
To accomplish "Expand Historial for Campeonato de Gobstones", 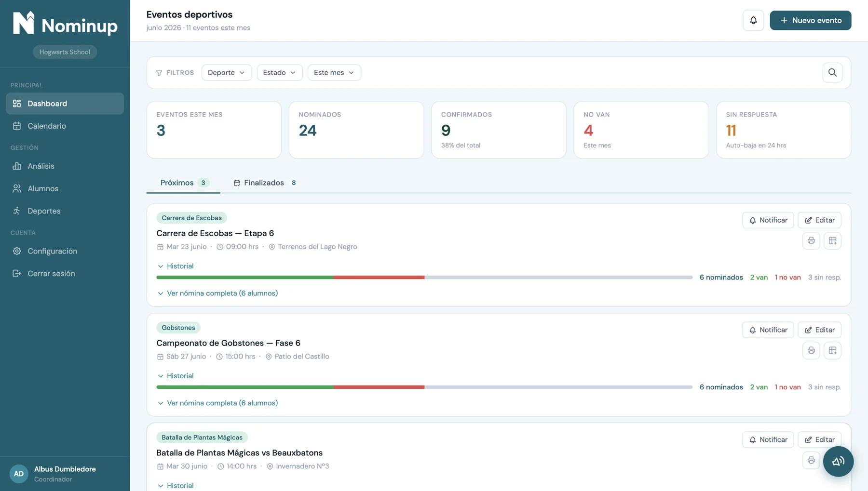I will point(176,376).
